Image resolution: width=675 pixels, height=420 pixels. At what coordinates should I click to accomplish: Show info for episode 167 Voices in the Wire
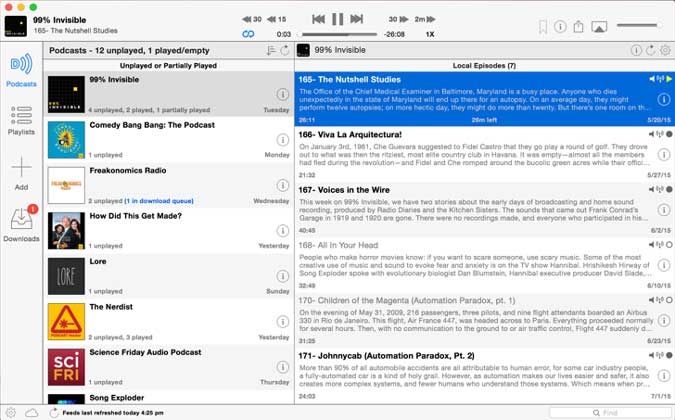[x=663, y=210]
